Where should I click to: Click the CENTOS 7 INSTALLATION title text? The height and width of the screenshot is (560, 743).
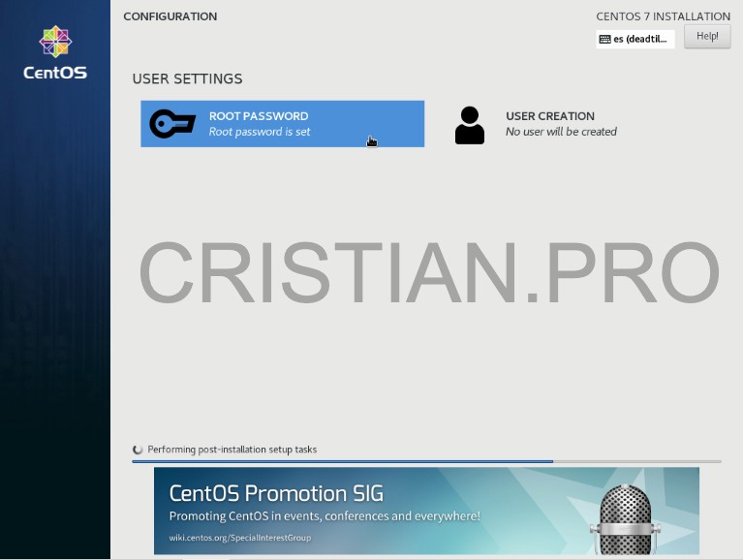(663, 16)
